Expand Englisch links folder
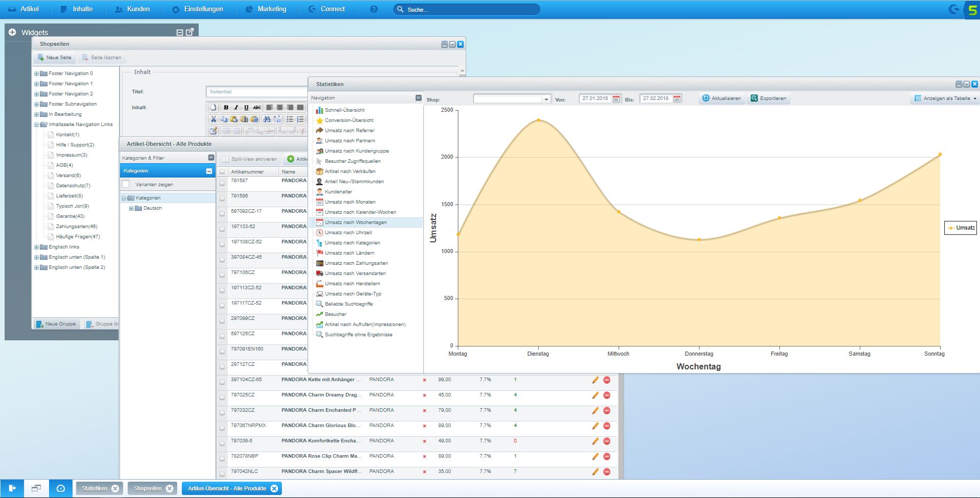980x498 pixels. click(36, 247)
